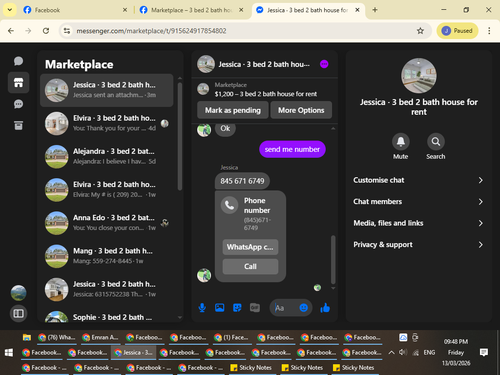Click '845 671 6749' message bubble
The width and height of the screenshot is (500, 375).
(242, 181)
